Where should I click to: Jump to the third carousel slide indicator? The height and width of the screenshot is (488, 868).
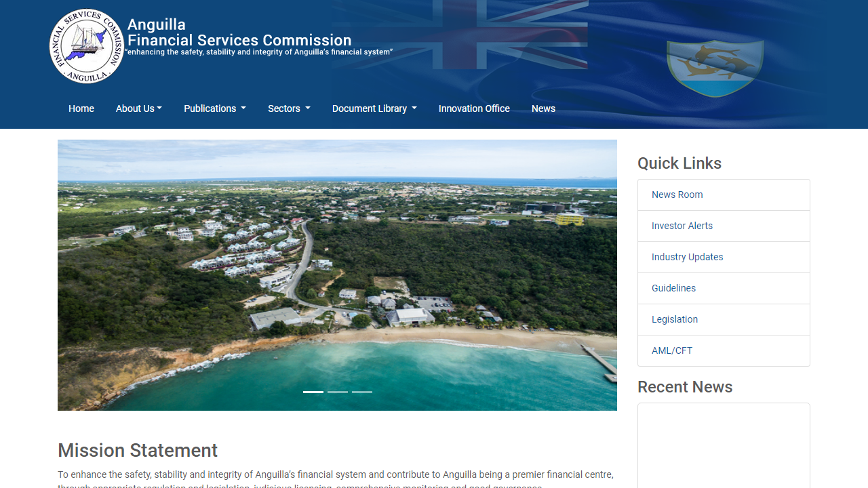click(x=362, y=392)
